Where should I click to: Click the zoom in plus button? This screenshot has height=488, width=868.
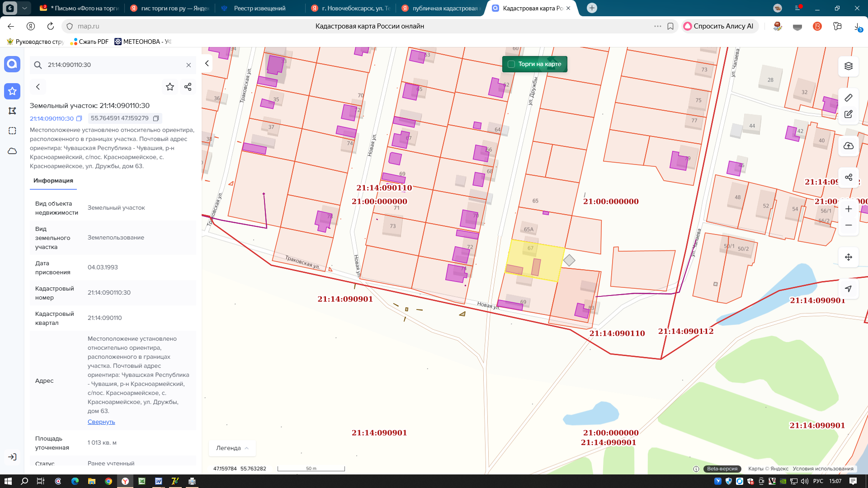click(848, 209)
